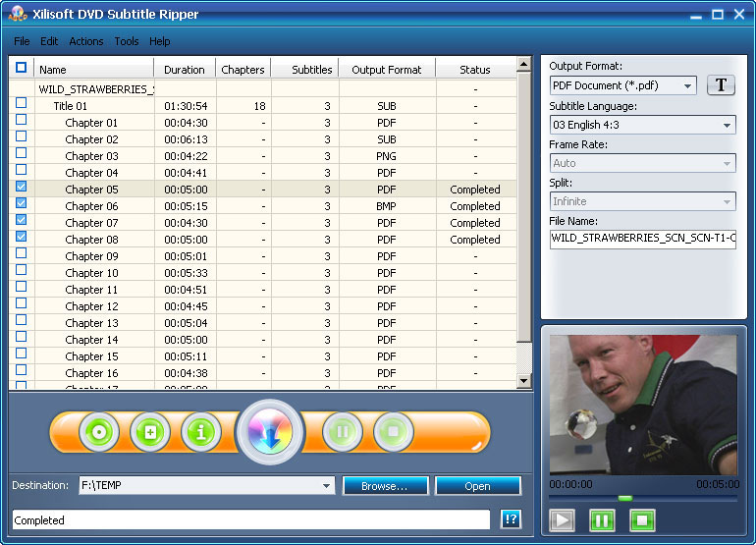Click the pause ripping icon in the orange toolbar
The height and width of the screenshot is (545, 756).
coord(343,432)
